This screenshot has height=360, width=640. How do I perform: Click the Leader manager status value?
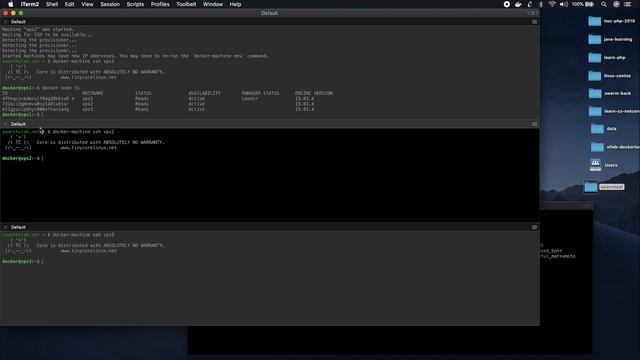pyautogui.click(x=250, y=99)
